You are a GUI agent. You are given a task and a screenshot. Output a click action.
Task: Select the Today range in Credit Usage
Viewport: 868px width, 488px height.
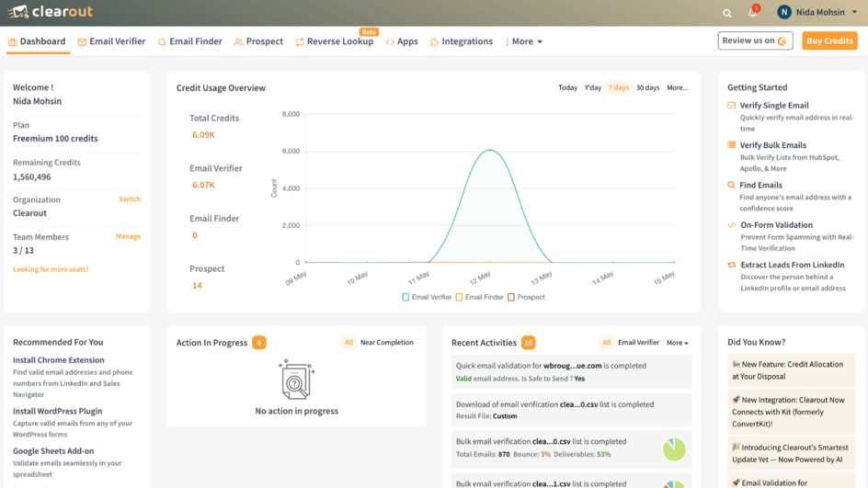pos(567,87)
